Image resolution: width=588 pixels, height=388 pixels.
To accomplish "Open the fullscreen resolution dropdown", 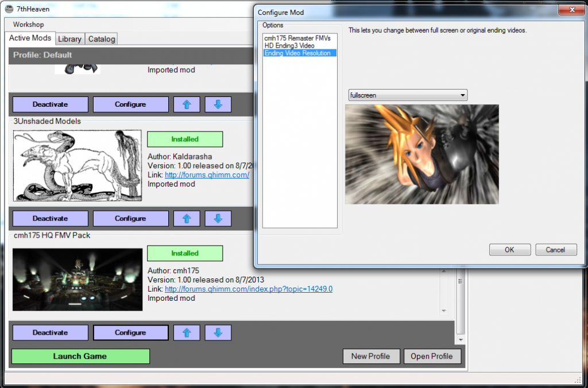I will pos(408,95).
